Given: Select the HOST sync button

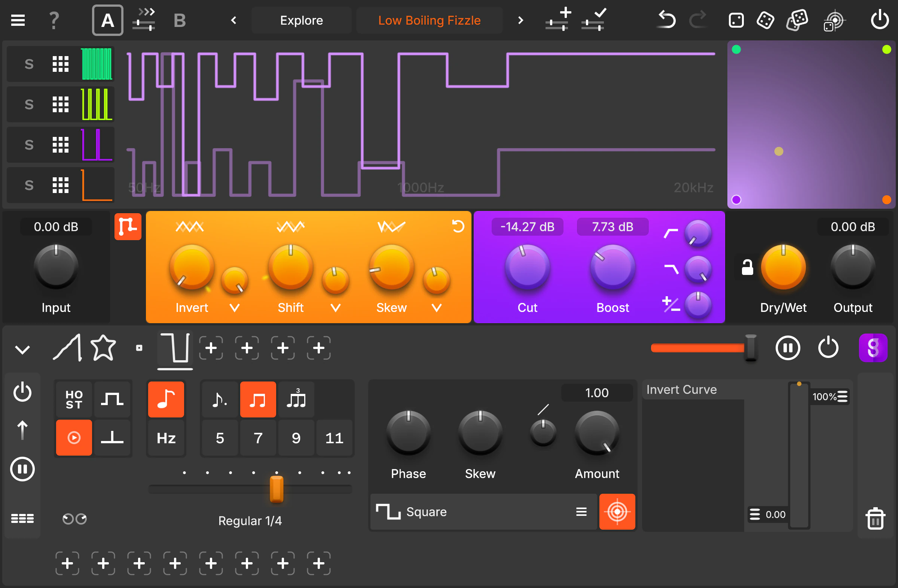Looking at the screenshot, I should [x=74, y=399].
